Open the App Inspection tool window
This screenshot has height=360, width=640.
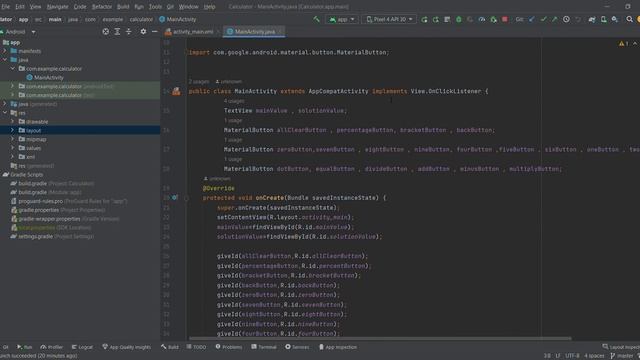click(x=338, y=347)
